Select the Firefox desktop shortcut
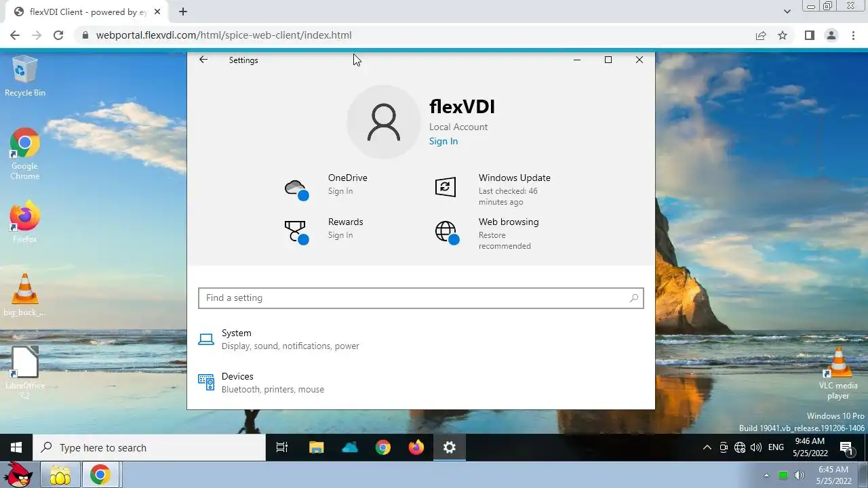The width and height of the screenshot is (868, 488). [25, 222]
